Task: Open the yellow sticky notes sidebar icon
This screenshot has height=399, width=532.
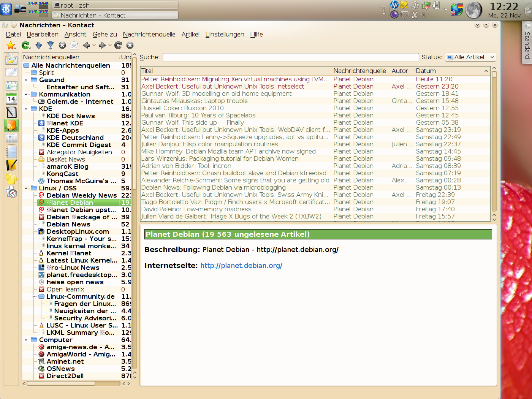Action: point(11,179)
